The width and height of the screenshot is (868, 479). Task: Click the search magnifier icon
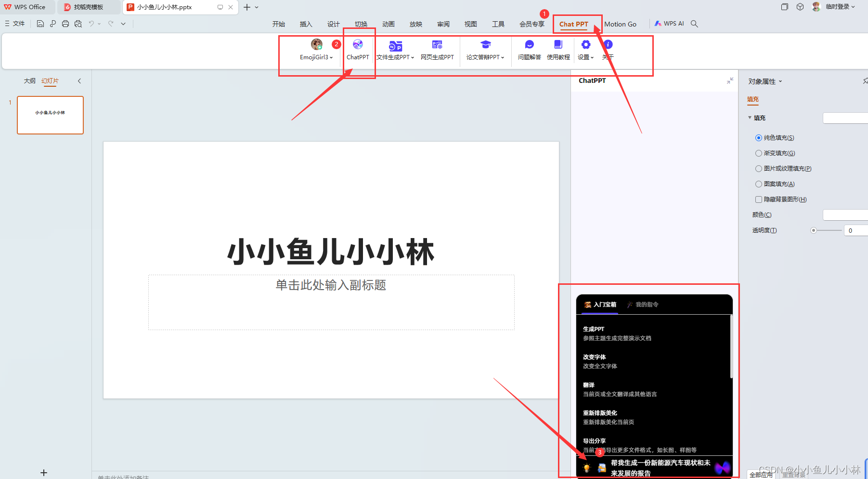pos(694,24)
